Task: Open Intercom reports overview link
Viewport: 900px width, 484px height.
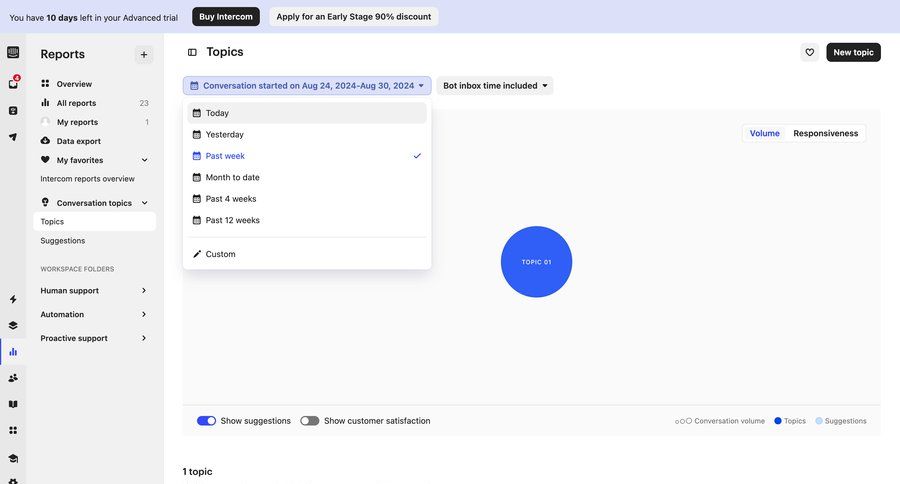Action: click(x=87, y=179)
